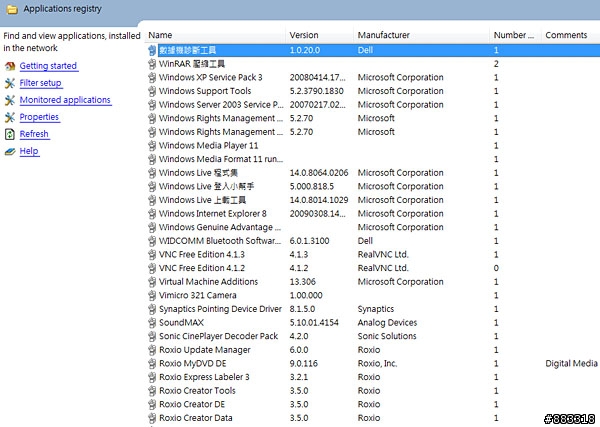Click icon beside Sonic CinePlayer Decoder Pack
This screenshot has height=427, width=600.
coord(152,336)
